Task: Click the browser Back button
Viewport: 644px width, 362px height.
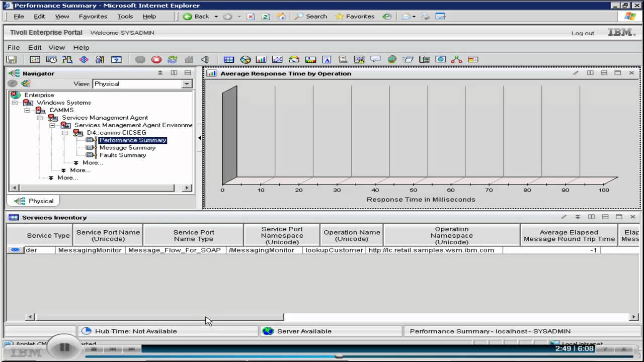Action: [x=197, y=16]
